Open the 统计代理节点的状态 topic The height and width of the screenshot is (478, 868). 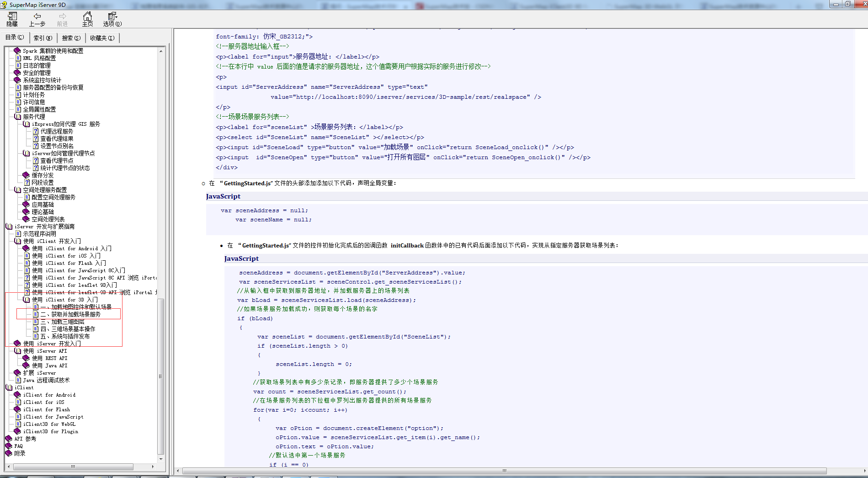click(65, 168)
